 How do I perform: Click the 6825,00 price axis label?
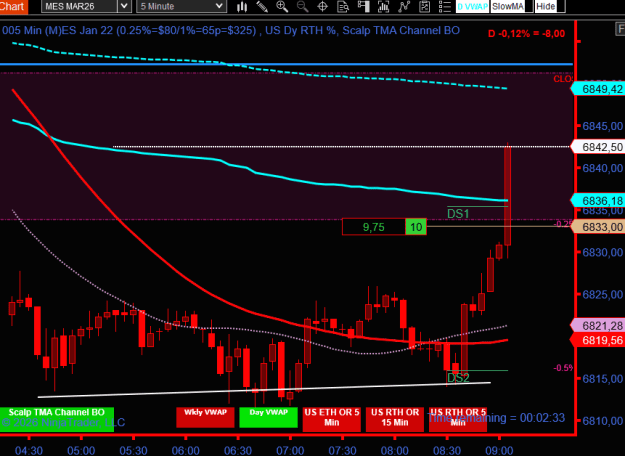602,294
